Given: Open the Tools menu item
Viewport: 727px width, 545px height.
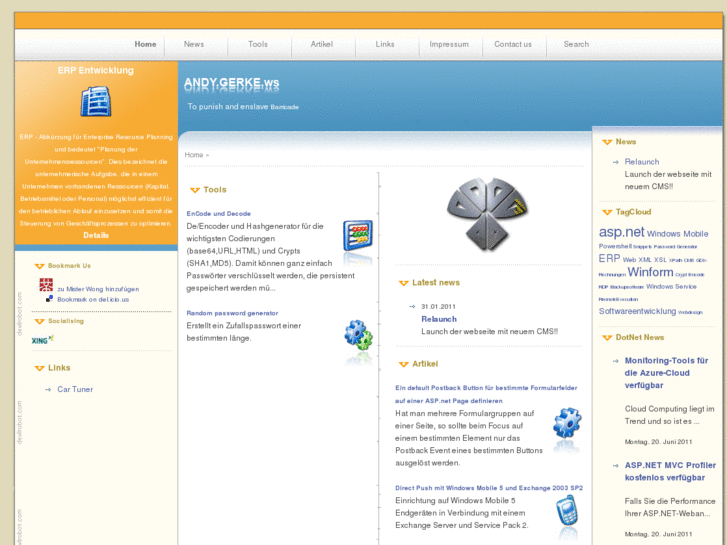Looking at the screenshot, I should [x=258, y=44].
